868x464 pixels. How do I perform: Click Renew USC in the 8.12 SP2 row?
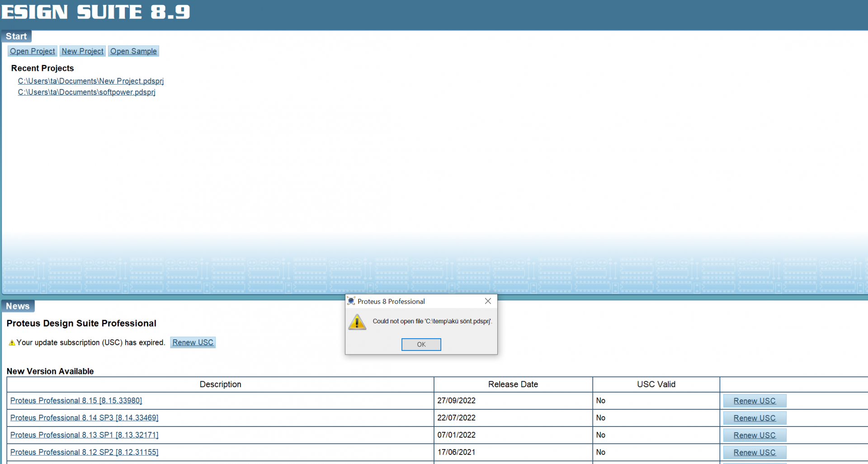pyautogui.click(x=755, y=452)
